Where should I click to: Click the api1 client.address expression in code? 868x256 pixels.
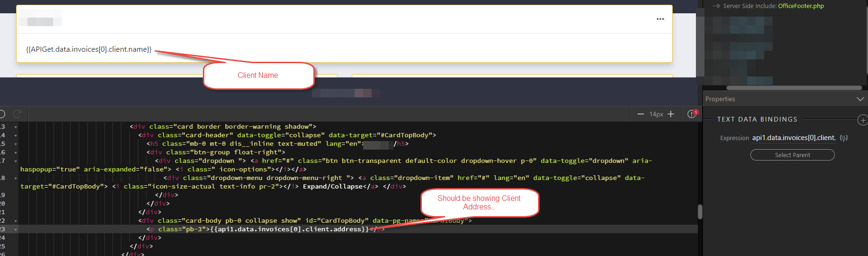pyautogui.click(x=289, y=229)
